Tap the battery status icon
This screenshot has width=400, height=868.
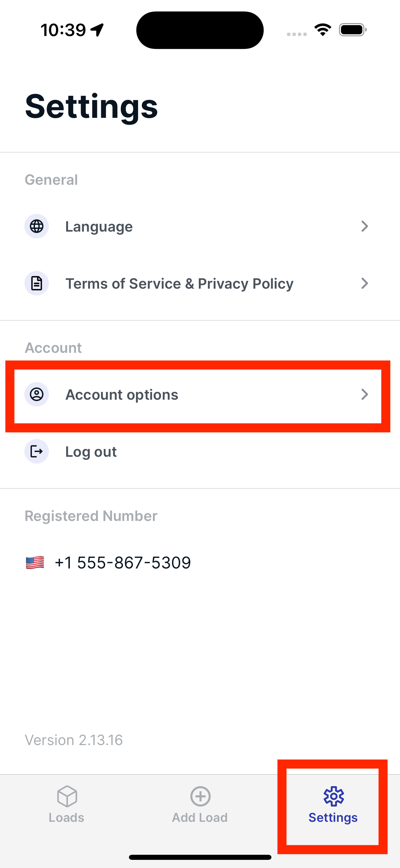(353, 30)
